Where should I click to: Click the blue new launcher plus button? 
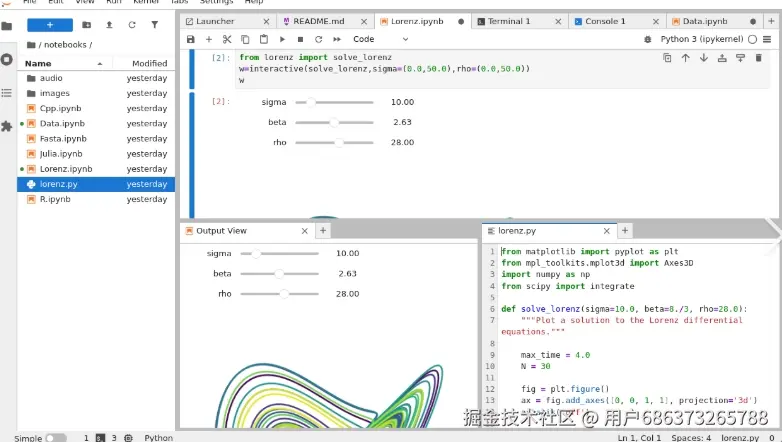click(50, 25)
